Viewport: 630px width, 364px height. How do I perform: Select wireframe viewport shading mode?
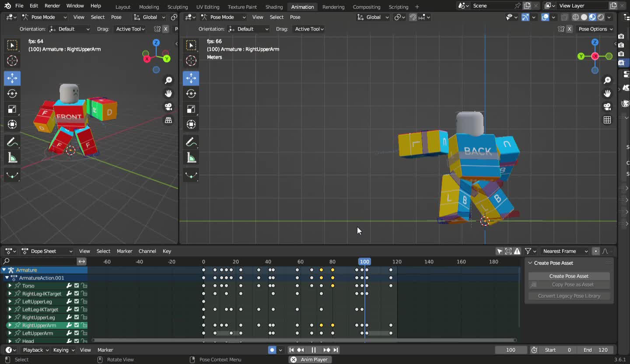[x=576, y=17]
